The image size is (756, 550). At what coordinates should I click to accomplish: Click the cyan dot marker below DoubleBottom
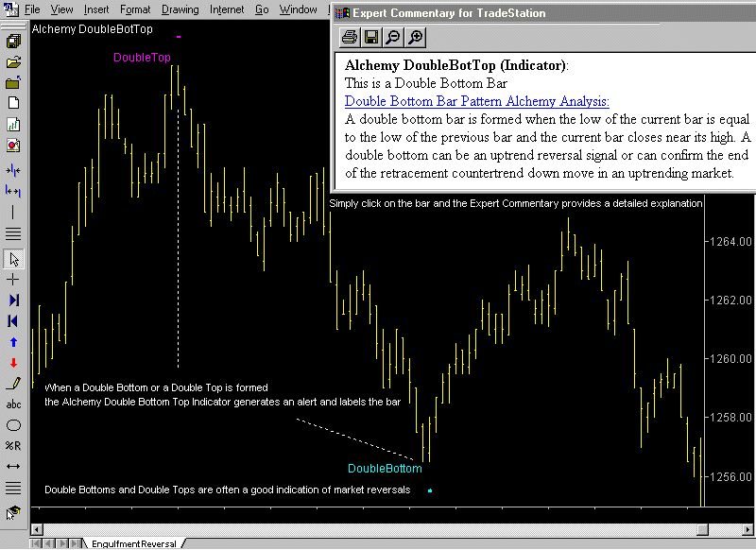click(x=430, y=490)
